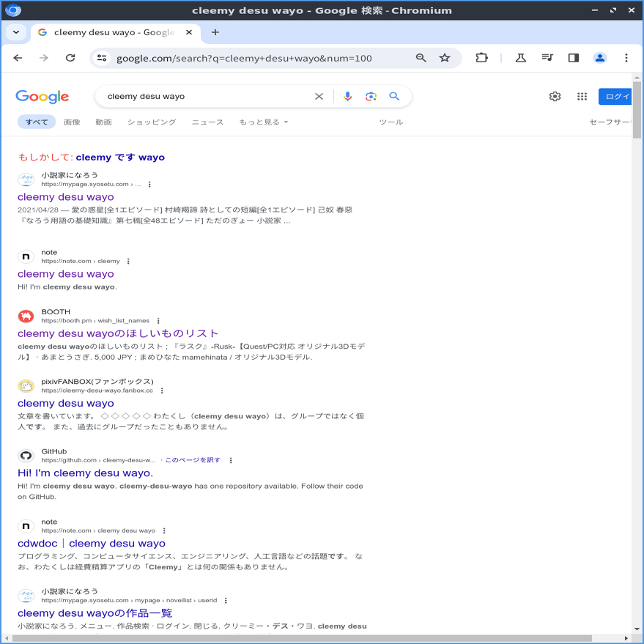Open options for the GitHub result
The image size is (644, 644).
pos(231,460)
